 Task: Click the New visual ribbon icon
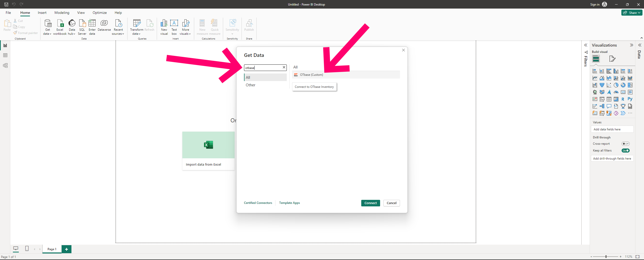click(164, 27)
